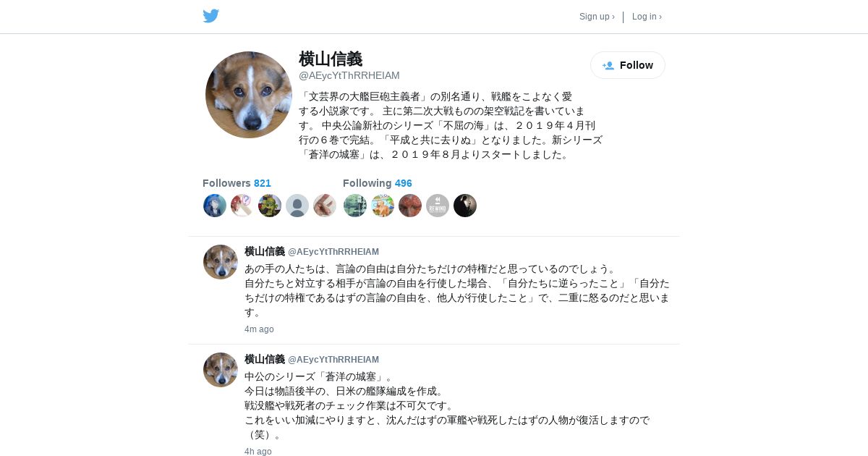
Task: Open the first tweet's 4m ago timestamp
Action: pos(259,329)
